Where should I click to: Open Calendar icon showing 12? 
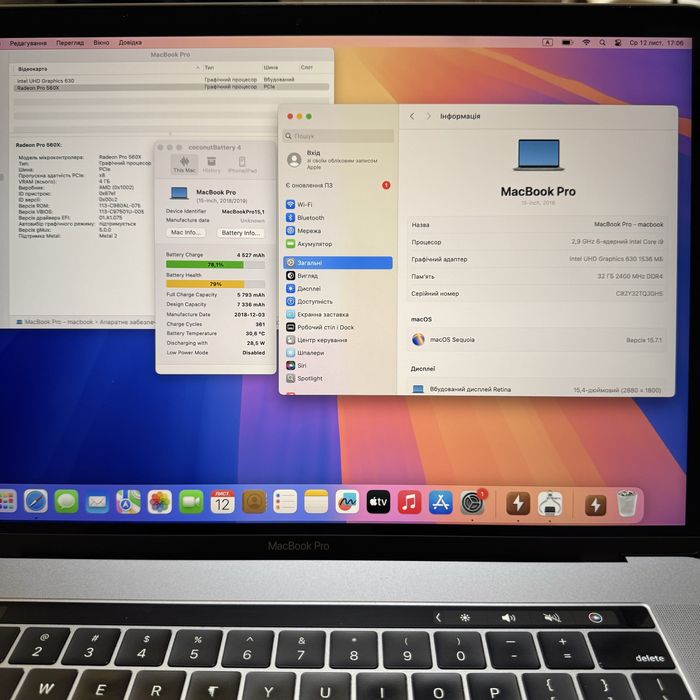click(222, 502)
